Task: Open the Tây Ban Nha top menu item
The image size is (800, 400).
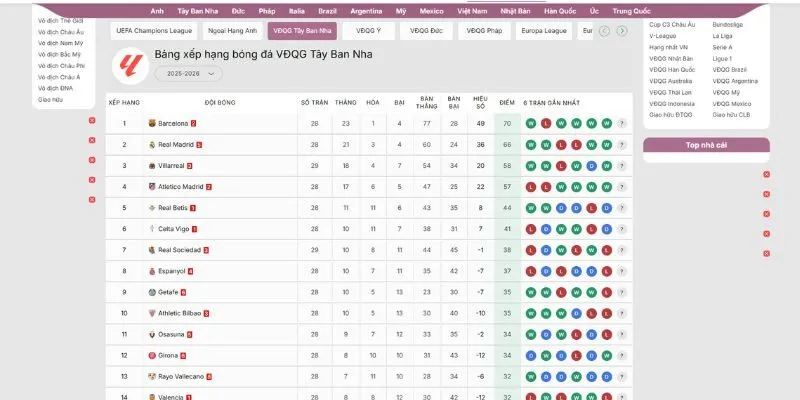Action: coord(197,10)
